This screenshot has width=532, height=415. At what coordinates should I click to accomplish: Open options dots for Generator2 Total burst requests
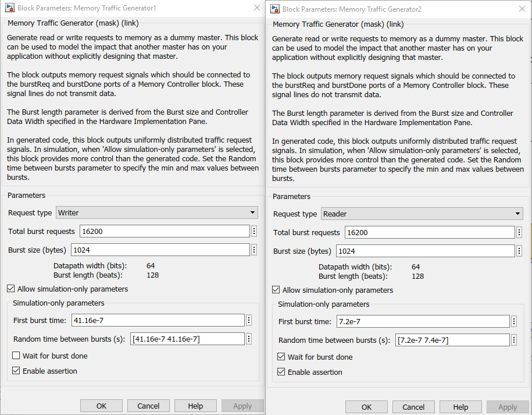click(519, 232)
